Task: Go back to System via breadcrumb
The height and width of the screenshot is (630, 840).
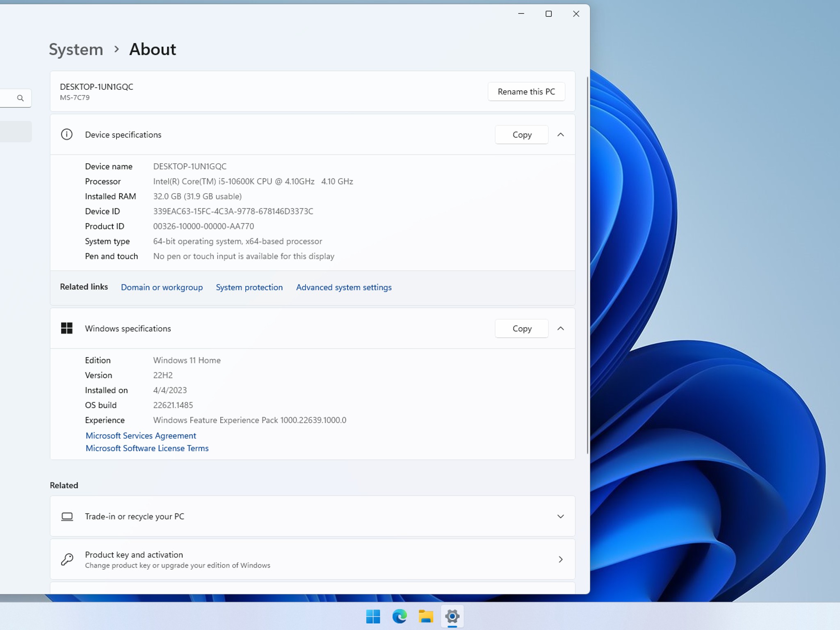Action: [76, 49]
